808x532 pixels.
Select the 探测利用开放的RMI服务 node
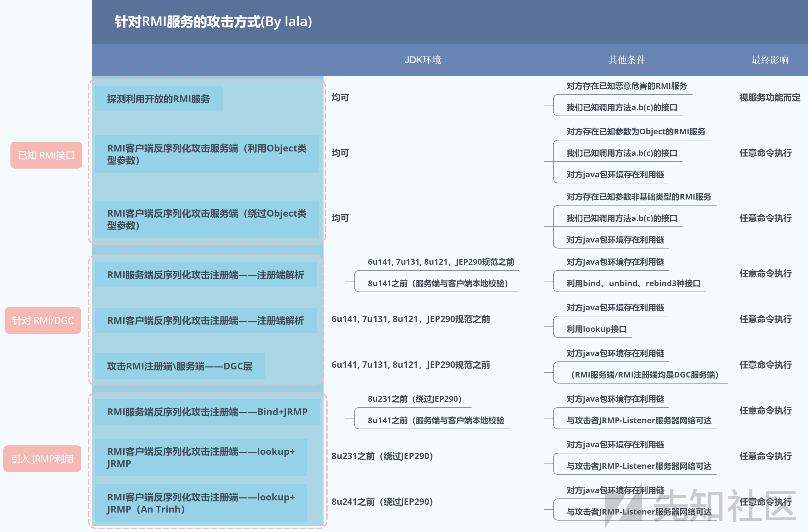(x=159, y=99)
